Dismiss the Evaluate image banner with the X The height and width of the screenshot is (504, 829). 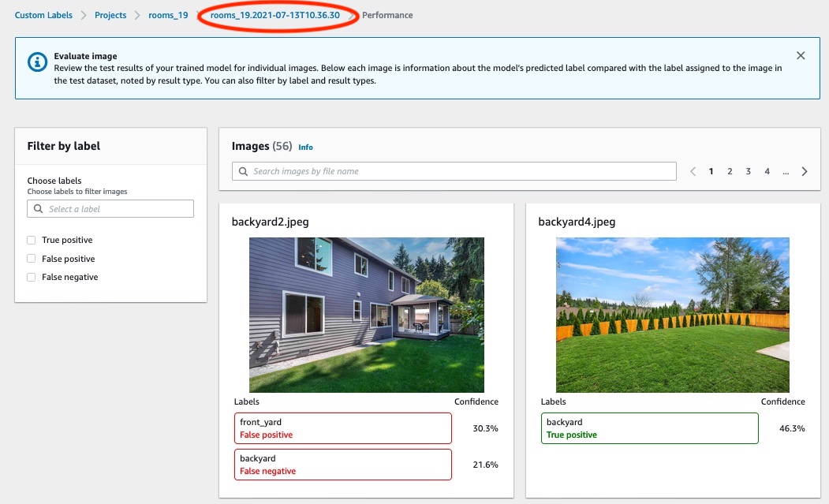801,55
